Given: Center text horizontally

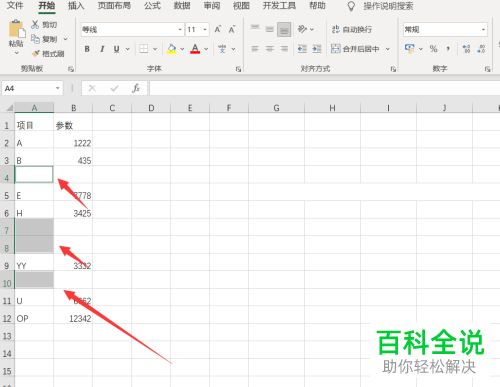Looking at the screenshot, I should tap(269, 49).
